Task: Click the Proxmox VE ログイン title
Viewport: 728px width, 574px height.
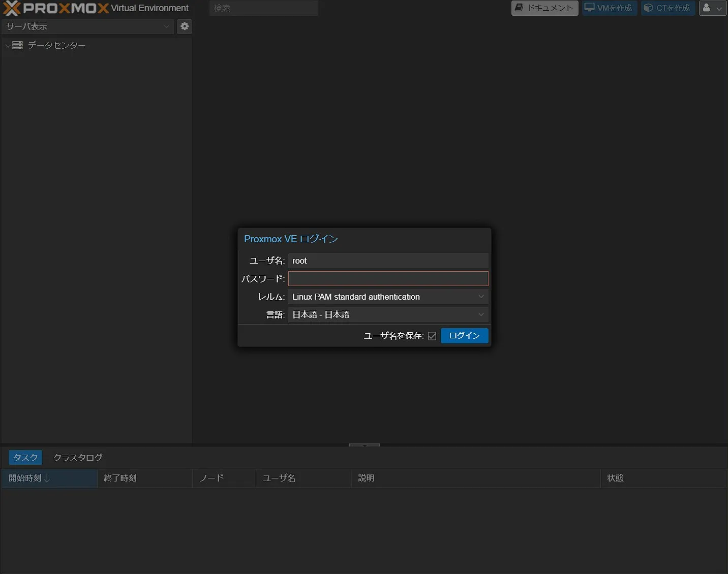Action: pyautogui.click(x=291, y=239)
